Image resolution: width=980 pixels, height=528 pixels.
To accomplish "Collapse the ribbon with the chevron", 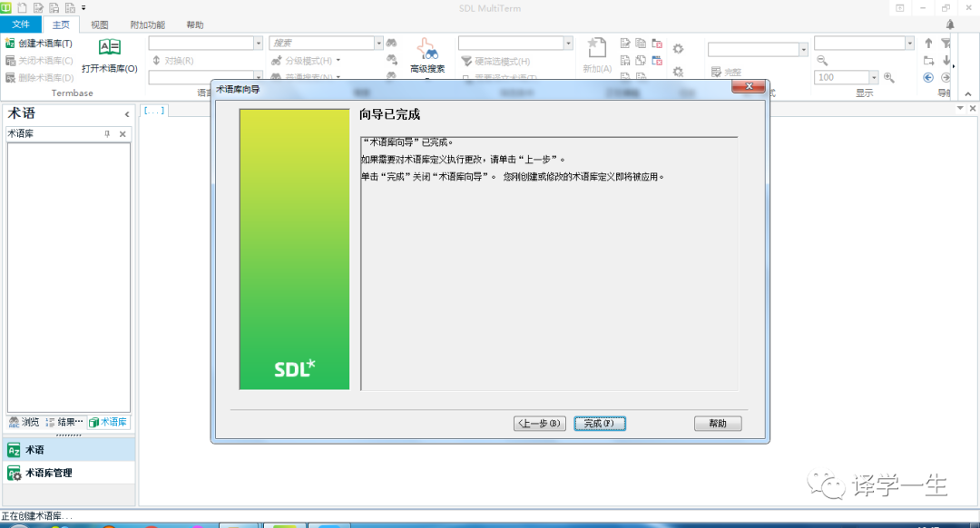I will 968,94.
